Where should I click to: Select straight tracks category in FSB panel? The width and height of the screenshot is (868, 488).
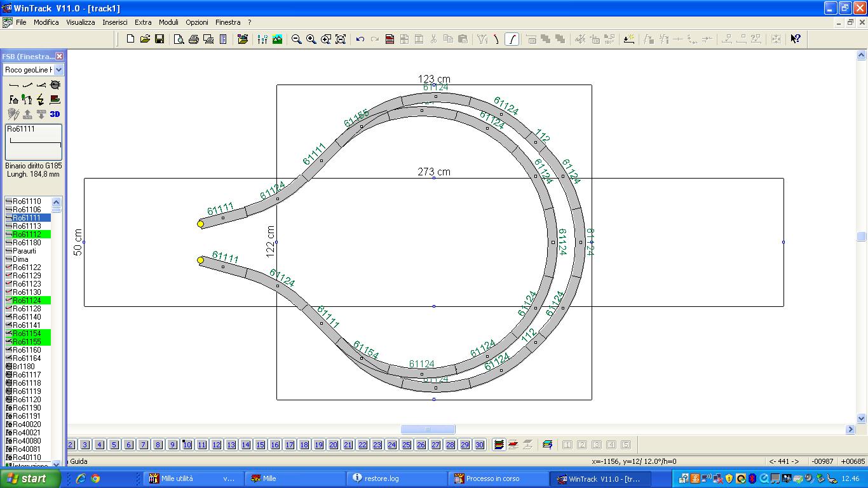pos(13,85)
